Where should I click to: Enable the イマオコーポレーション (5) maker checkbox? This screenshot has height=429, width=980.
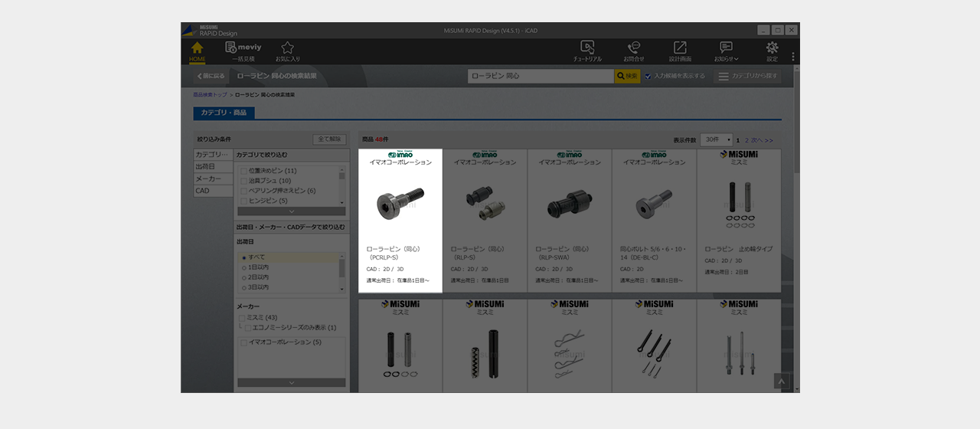point(243,342)
